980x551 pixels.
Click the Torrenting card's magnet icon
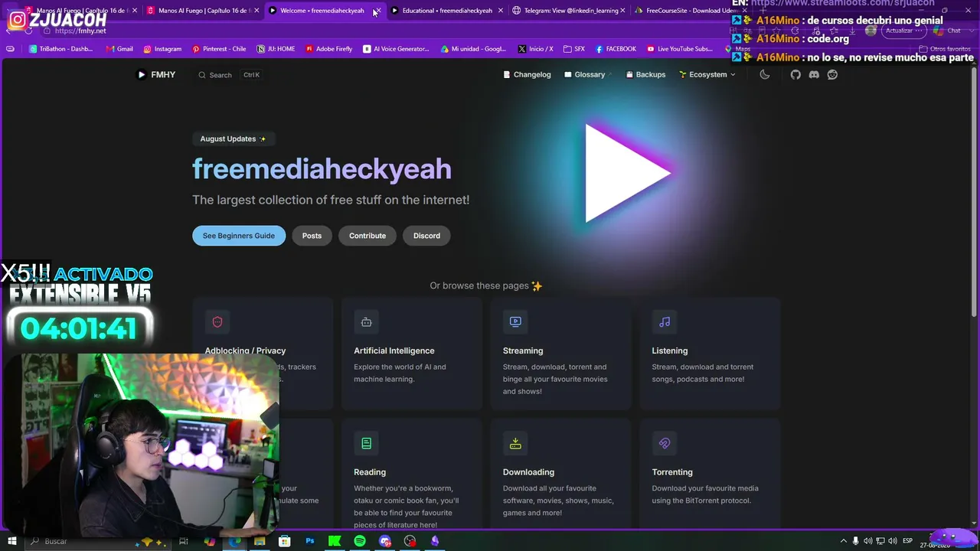point(665,444)
